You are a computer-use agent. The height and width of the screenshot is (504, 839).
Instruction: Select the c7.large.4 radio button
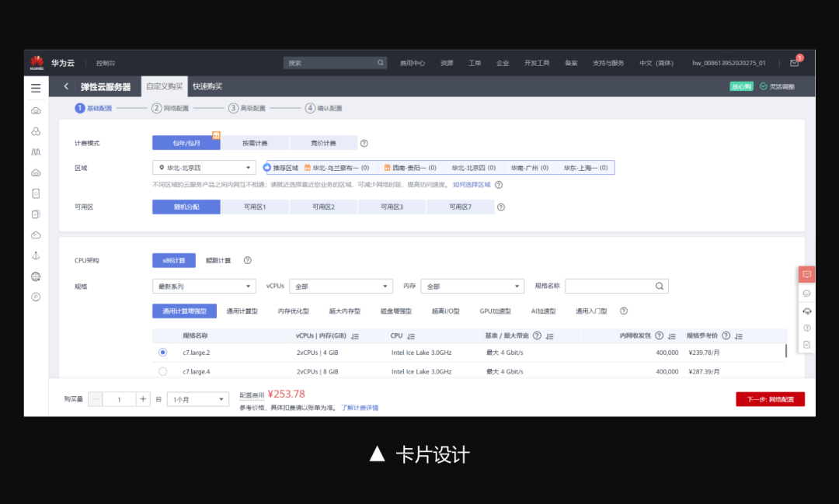coord(162,371)
